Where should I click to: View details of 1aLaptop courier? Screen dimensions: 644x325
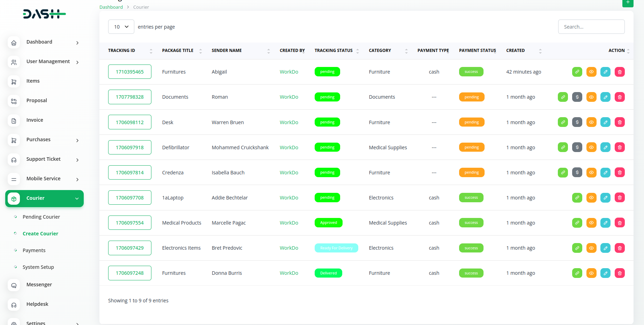pyautogui.click(x=591, y=198)
